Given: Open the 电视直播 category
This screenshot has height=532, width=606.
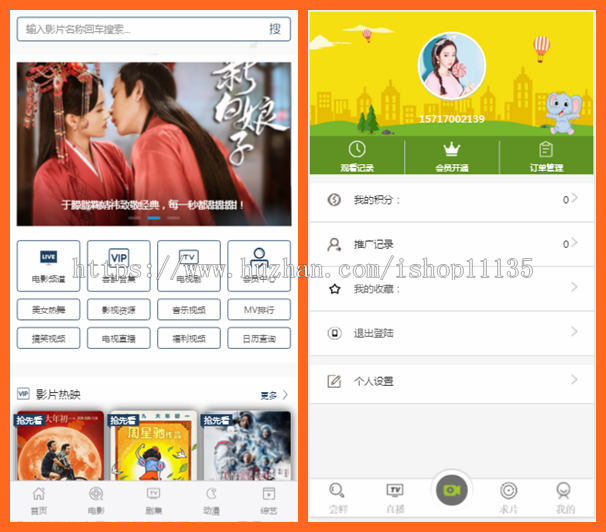Looking at the screenshot, I should pyautogui.click(x=119, y=338).
